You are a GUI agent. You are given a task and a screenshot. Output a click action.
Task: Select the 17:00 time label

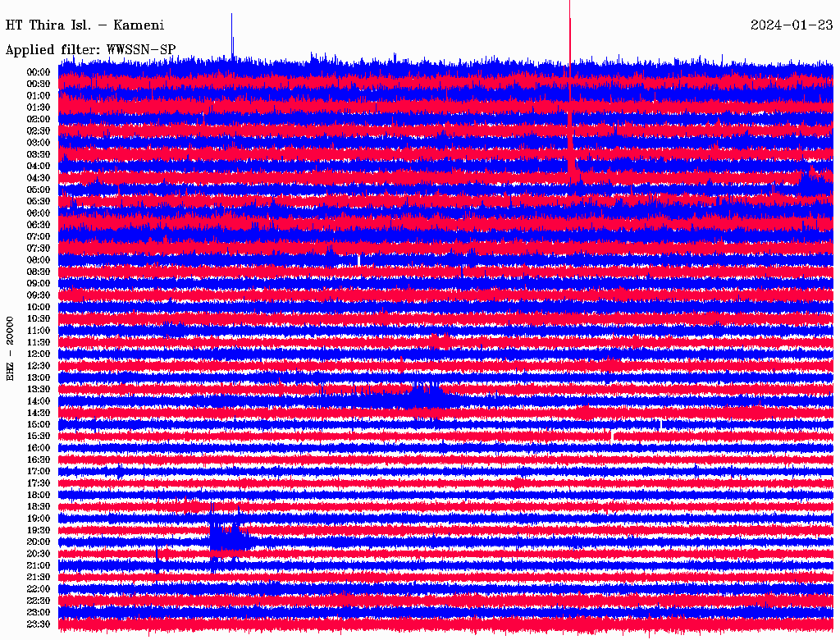(39, 472)
